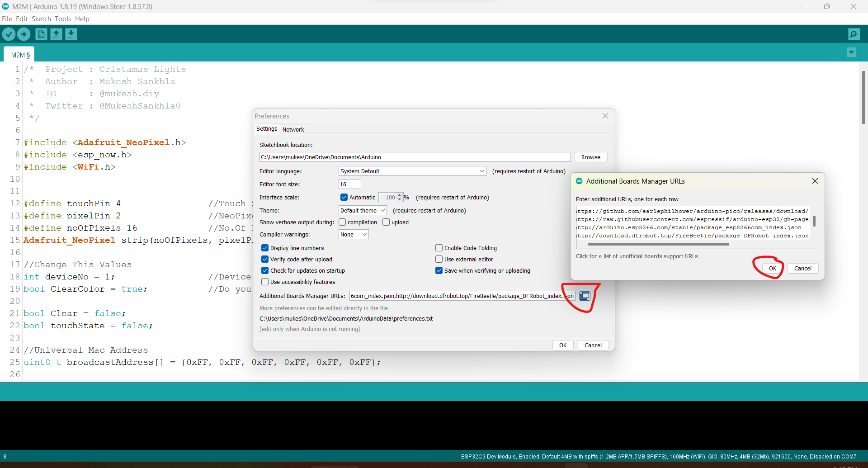Screen dimensions: 868x468
Task: Disable Display line numbers
Action: click(x=265, y=248)
